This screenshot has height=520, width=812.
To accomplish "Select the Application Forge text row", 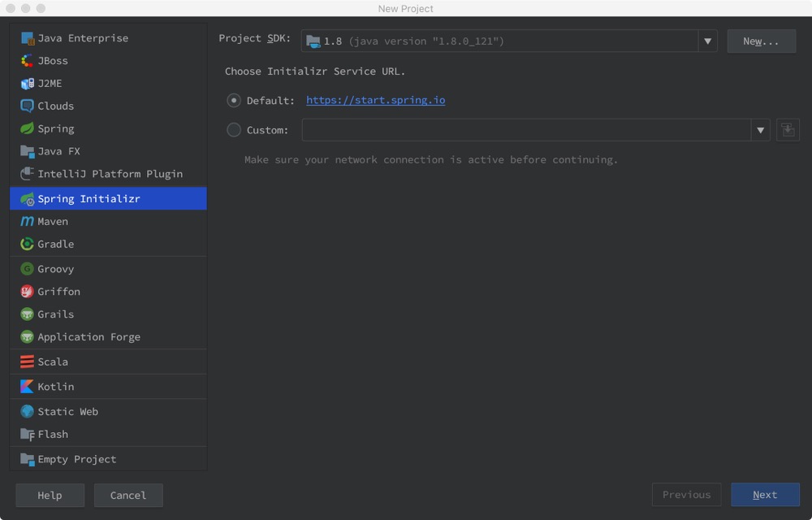I will 108,336.
